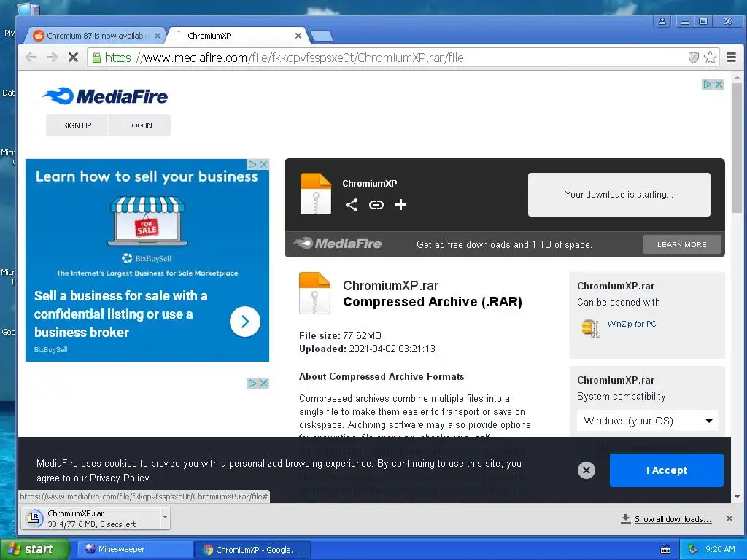Click Your download is starting box
Viewport: 747px width, 560px height.
pos(619,194)
